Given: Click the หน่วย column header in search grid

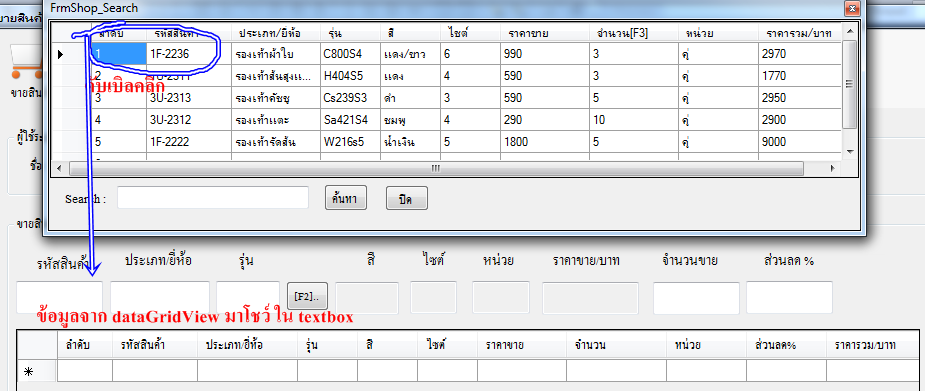Looking at the screenshot, I should (717, 32).
